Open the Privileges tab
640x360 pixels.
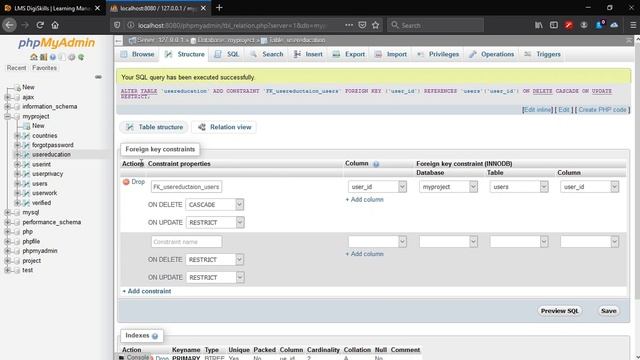point(438,54)
